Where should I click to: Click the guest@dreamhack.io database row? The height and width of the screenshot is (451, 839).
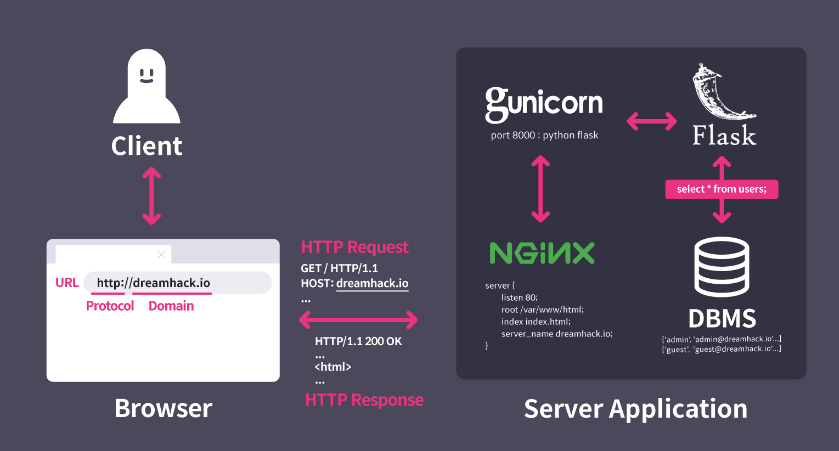[x=721, y=349]
